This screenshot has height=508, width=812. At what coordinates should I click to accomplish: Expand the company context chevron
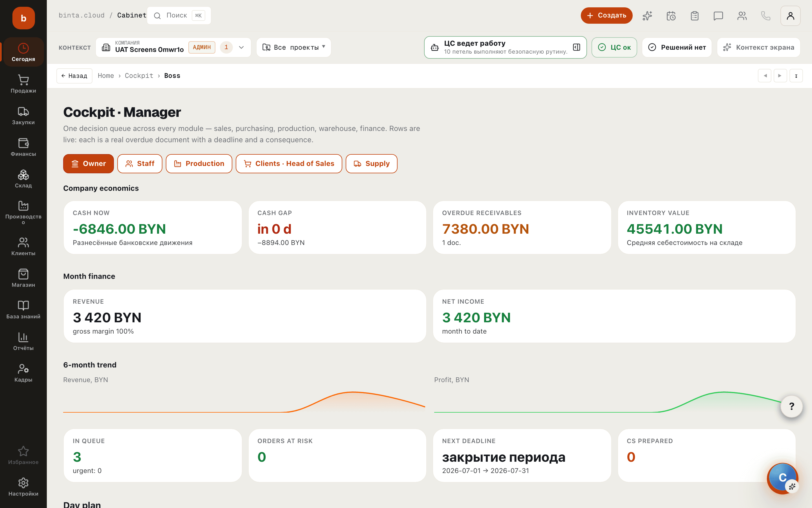[x=241, y=47]
